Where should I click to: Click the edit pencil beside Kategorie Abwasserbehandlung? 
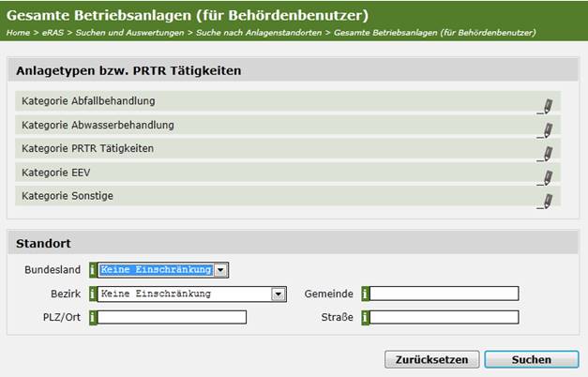[x=546, y=129]
